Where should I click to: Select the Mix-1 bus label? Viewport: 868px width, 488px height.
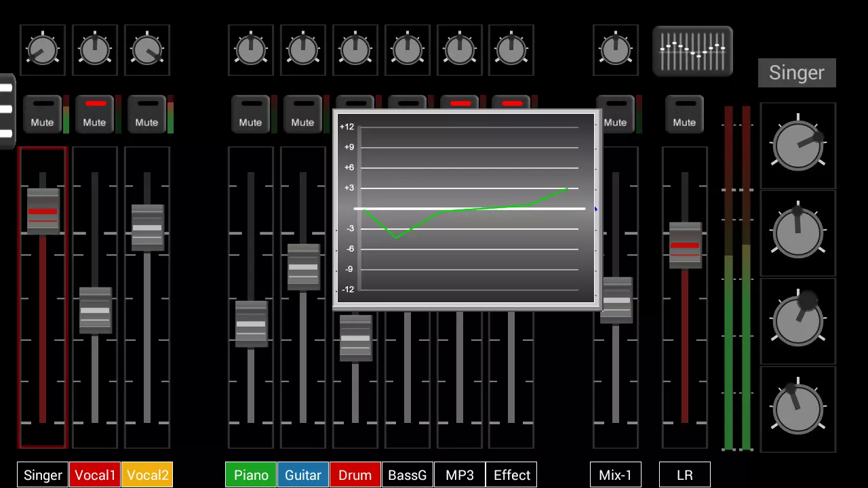coord(616,475)
